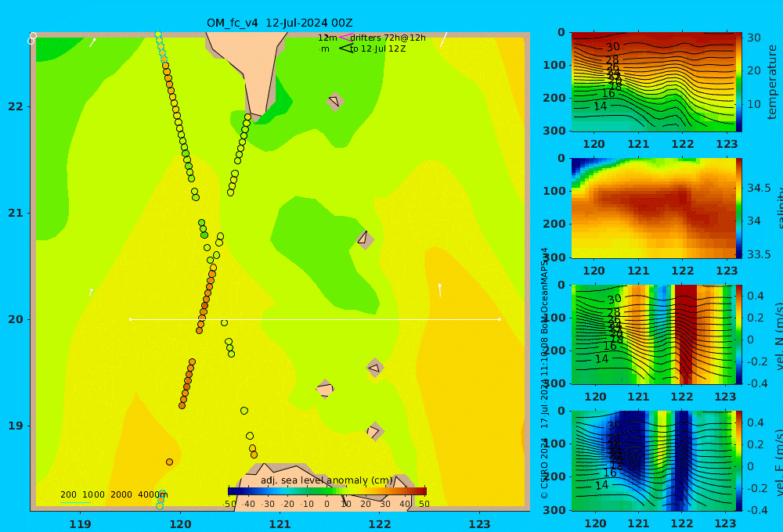
Task: Click the '33.5' tick on the salinity colorbar
Action: pos(759,254)
